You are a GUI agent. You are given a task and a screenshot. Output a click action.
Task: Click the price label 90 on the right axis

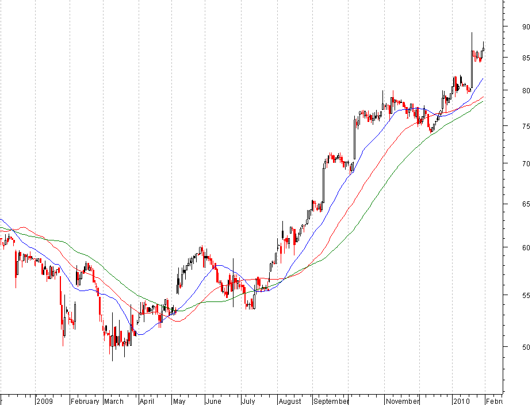click(526, 26)
